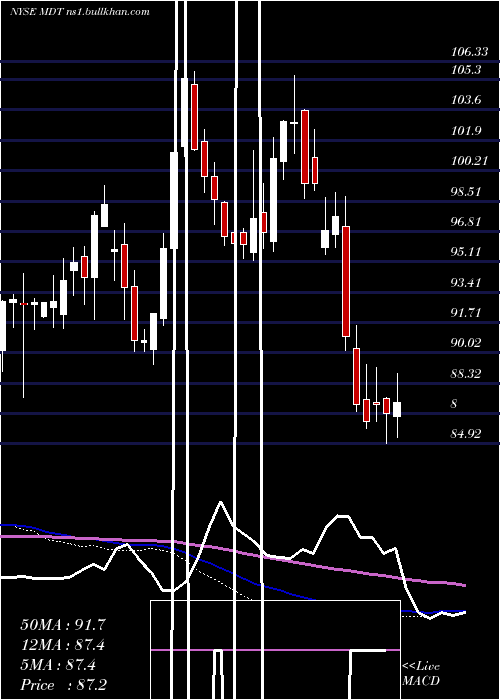Click the 50MA : 91.7 readout
Viewport: 500px width, 700px height.
(x=63, y=625)
